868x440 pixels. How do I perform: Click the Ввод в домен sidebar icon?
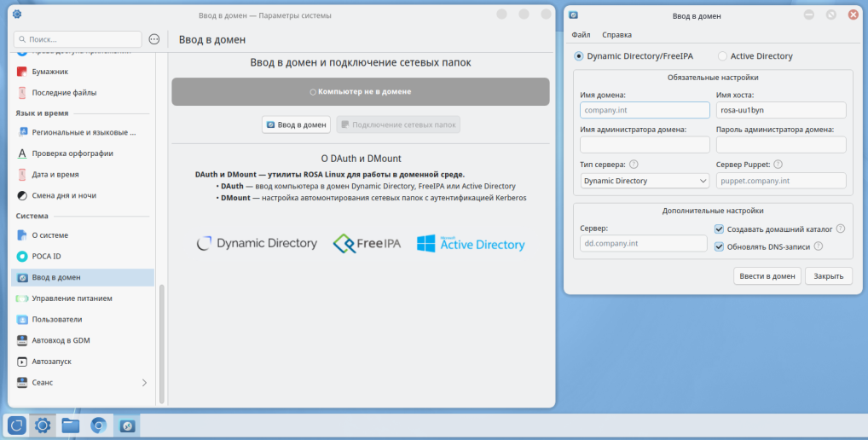pos(21,277)
